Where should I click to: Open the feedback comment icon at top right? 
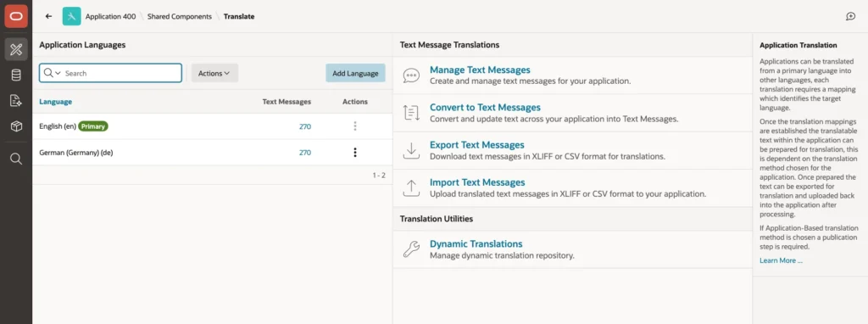pos(851,17)
